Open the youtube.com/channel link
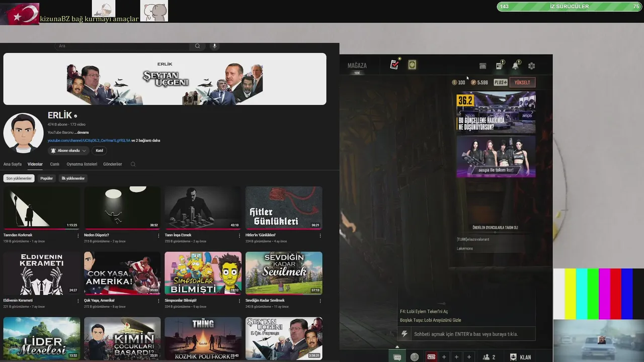Image resolution: width=644 pixels, height=362 pixels. tap(89, 140)
